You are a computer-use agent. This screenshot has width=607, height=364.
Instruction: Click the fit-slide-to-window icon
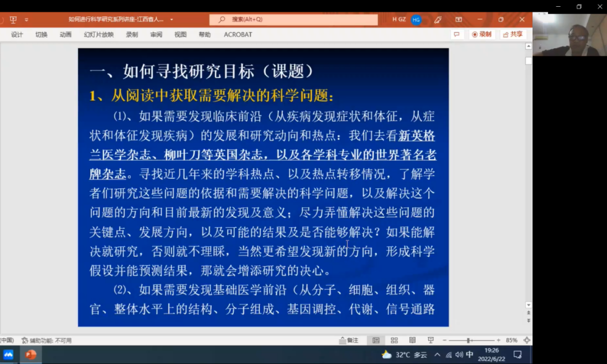pos(527,340)
